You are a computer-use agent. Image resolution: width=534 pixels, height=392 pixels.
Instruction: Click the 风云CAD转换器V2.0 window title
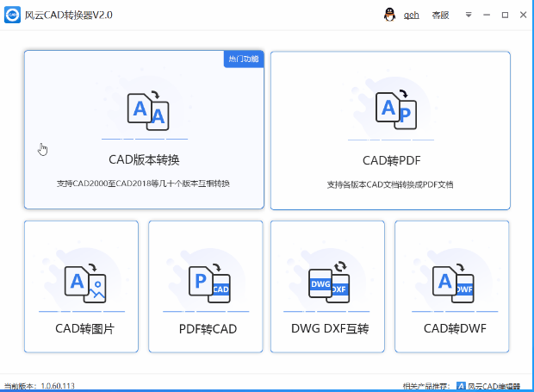click(68, 15)
